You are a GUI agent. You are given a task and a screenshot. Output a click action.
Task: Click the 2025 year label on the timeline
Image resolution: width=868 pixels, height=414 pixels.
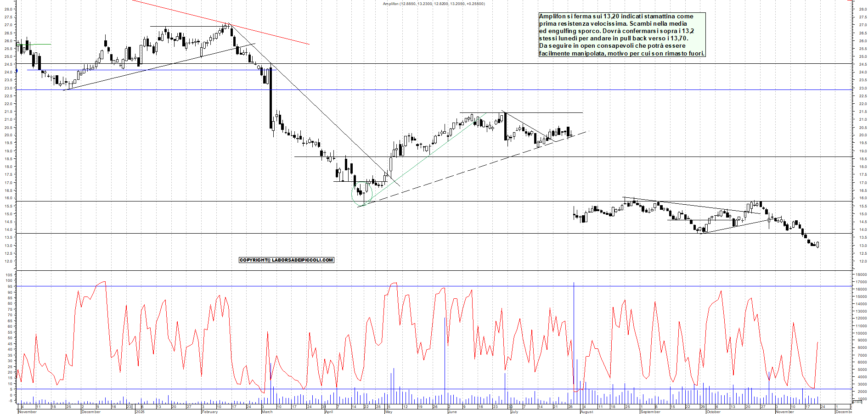(x=140, y=412)
